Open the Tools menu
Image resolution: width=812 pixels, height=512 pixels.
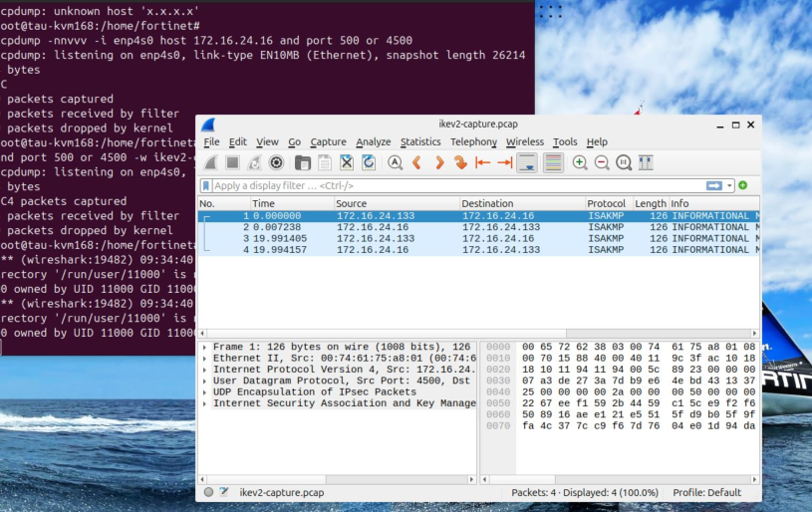[x=565, y=141]
